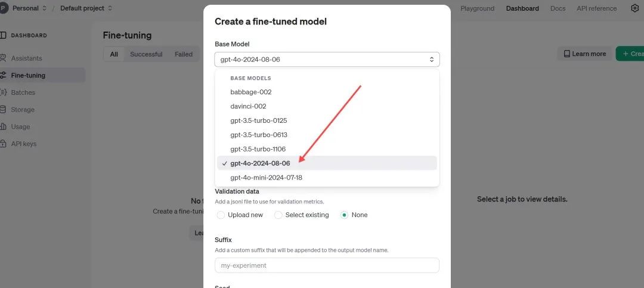The image size is (644, 288).
Task: Collapse the Base Model dropdown box
Action: (x=327, y=60)
